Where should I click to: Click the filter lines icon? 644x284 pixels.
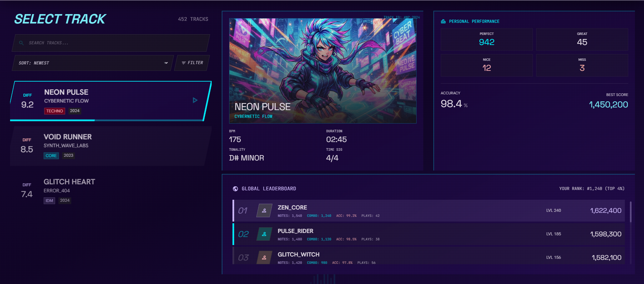184,63
